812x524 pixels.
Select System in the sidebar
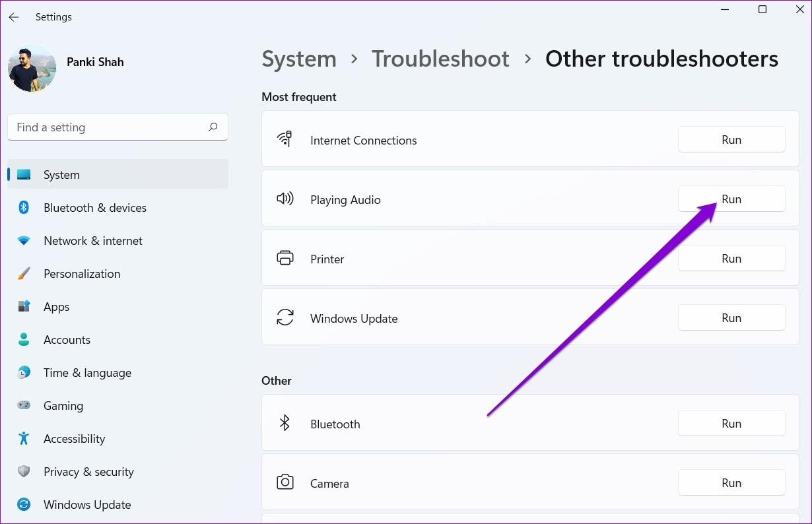point(61,175)
